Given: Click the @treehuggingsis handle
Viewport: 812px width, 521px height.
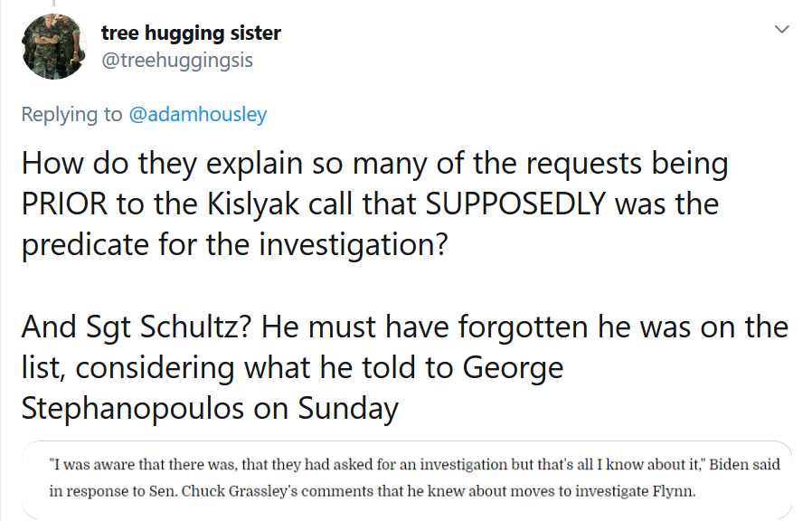Looking at the screenshot, I should 176,61.
